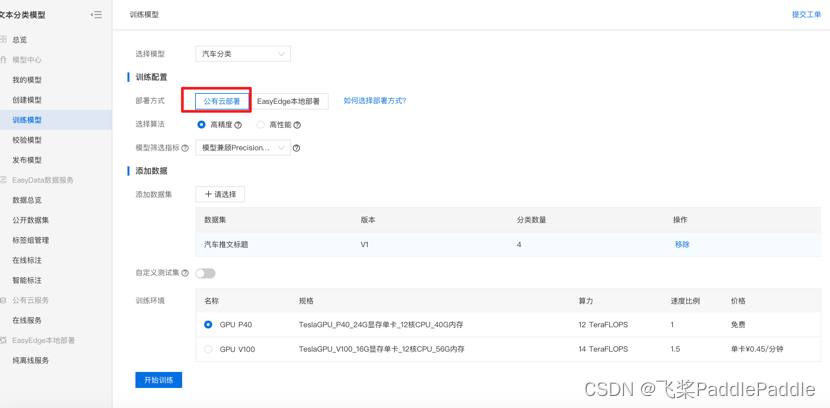Open the 汽车分类 model dropdown

(x=243, y=54)
